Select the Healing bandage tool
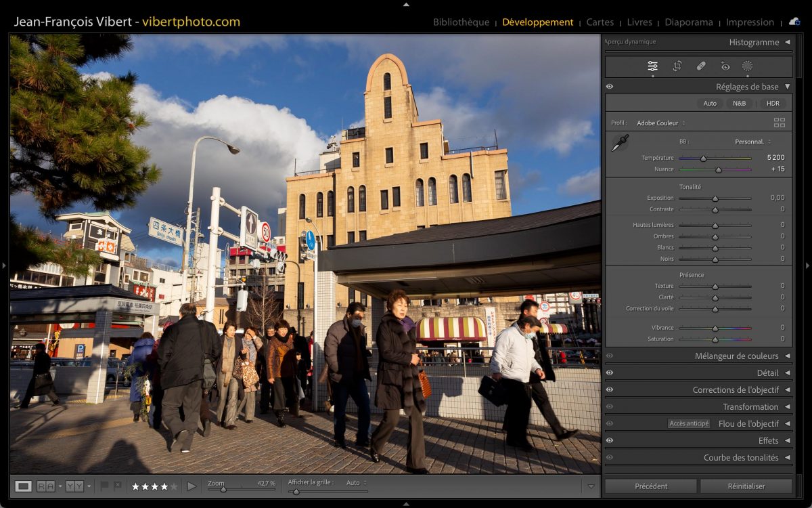Screen dimensions: 812x508 pyautogui.click(x=701, y=66)
